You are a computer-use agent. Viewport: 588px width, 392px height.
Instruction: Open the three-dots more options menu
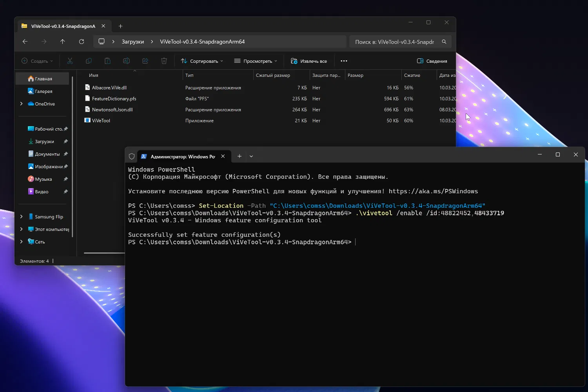coord(344,61)
